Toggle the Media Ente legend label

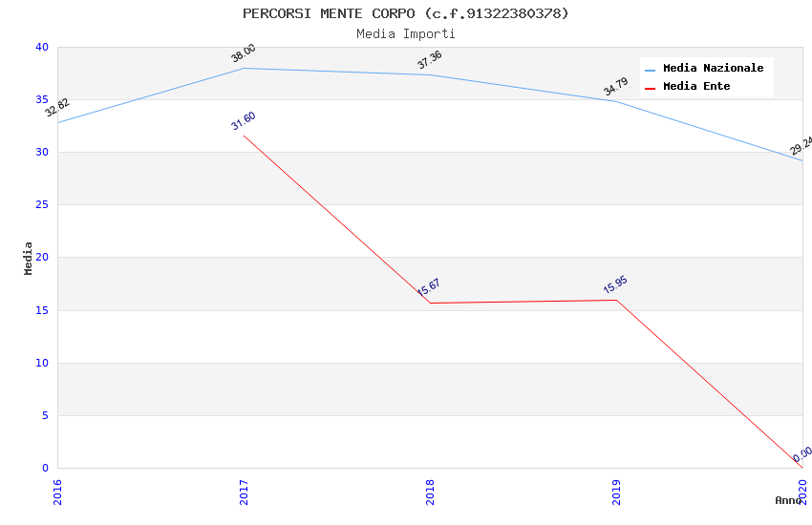[696, 87]
